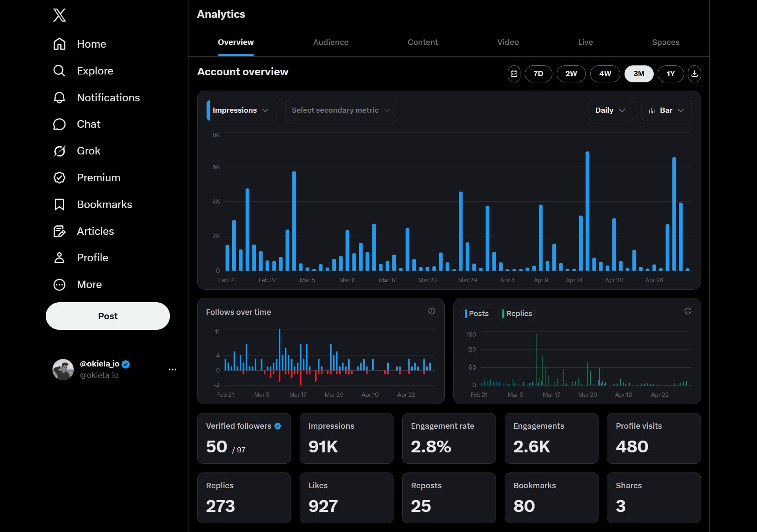Open the More circle menu icon
This screenshot has height=532, width=757.
click(59, 285)
